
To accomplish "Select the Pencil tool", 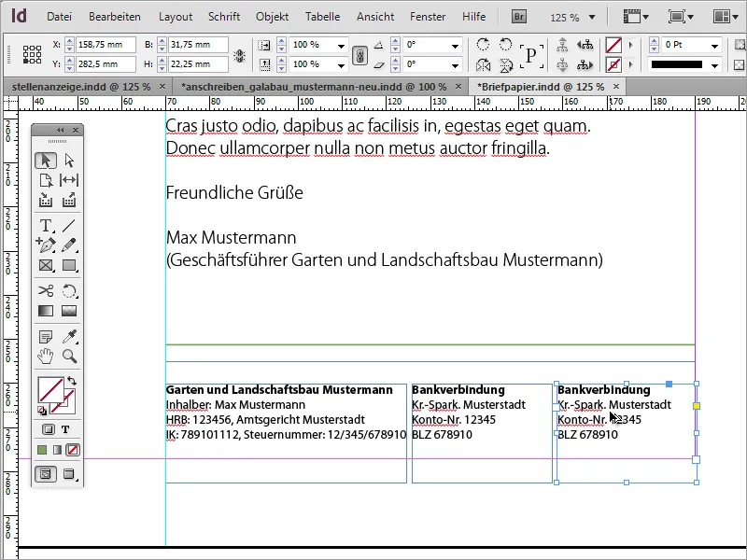I will (69, 245).
